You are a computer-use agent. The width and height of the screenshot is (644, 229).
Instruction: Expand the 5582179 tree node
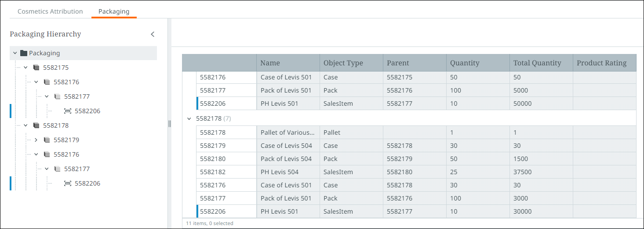coord(36,140)
